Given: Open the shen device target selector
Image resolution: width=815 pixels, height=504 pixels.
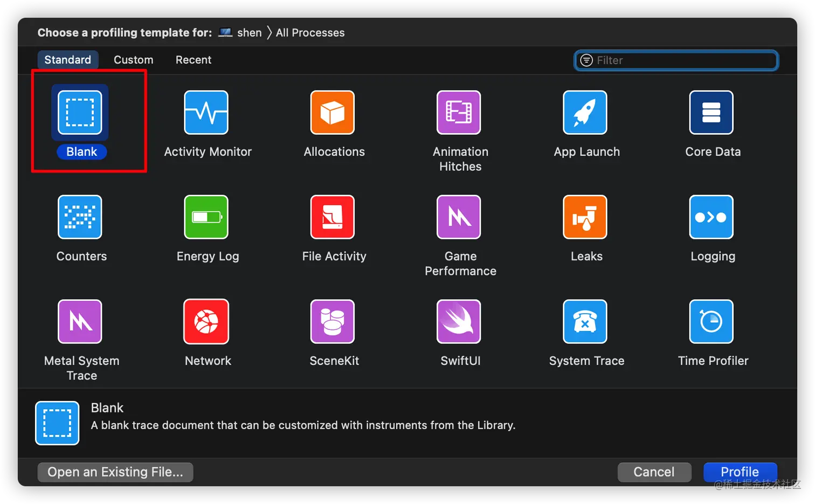Looking at the screenshot, I should point(240,33).
